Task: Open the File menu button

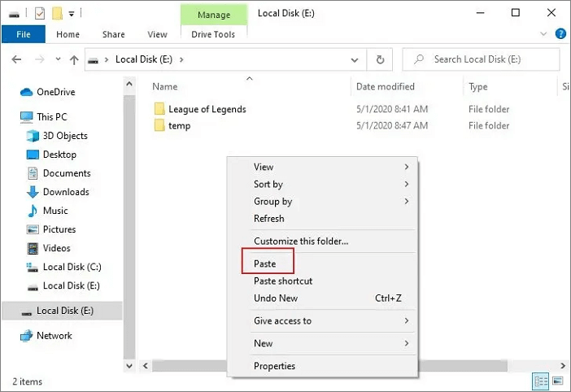Action: pyautogui.click(x=24, y=34)
